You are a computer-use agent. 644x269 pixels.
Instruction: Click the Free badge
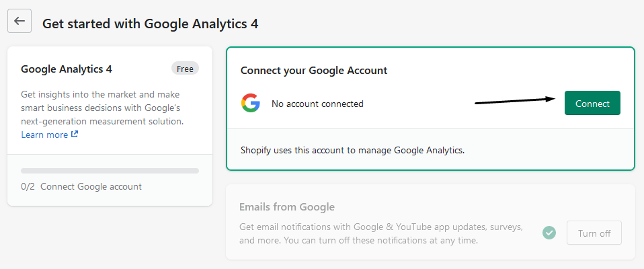click(x=185, y=69)
